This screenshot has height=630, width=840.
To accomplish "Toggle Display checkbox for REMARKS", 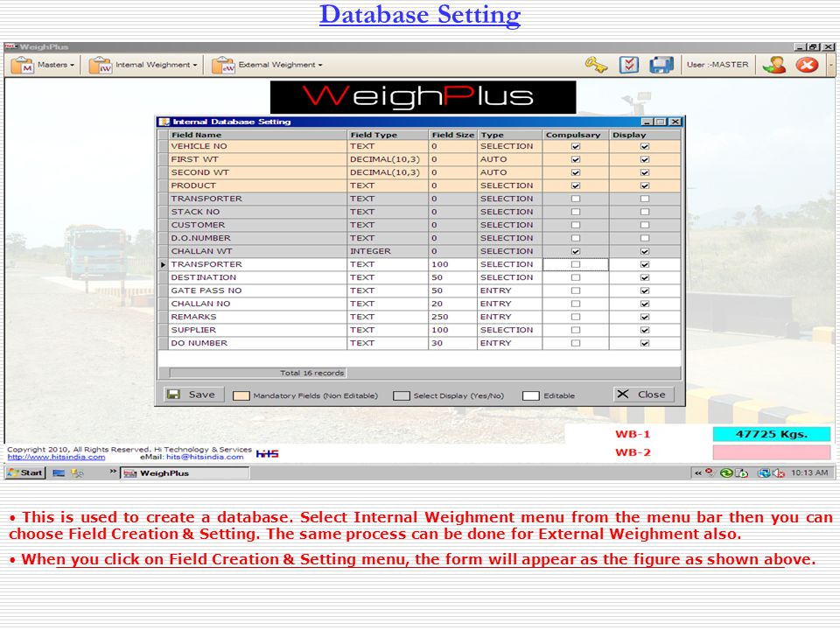I will (x=645, y=317).
